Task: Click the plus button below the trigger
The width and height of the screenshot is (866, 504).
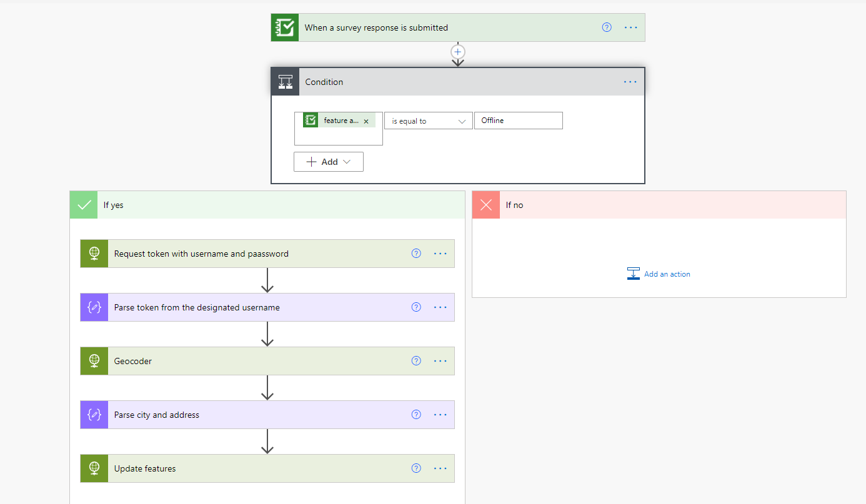Action: click(457, 52)
